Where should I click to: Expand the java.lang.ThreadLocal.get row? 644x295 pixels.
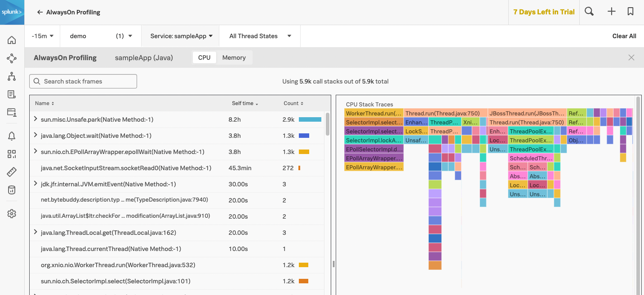pyautogui.click(x=36, y=232)
